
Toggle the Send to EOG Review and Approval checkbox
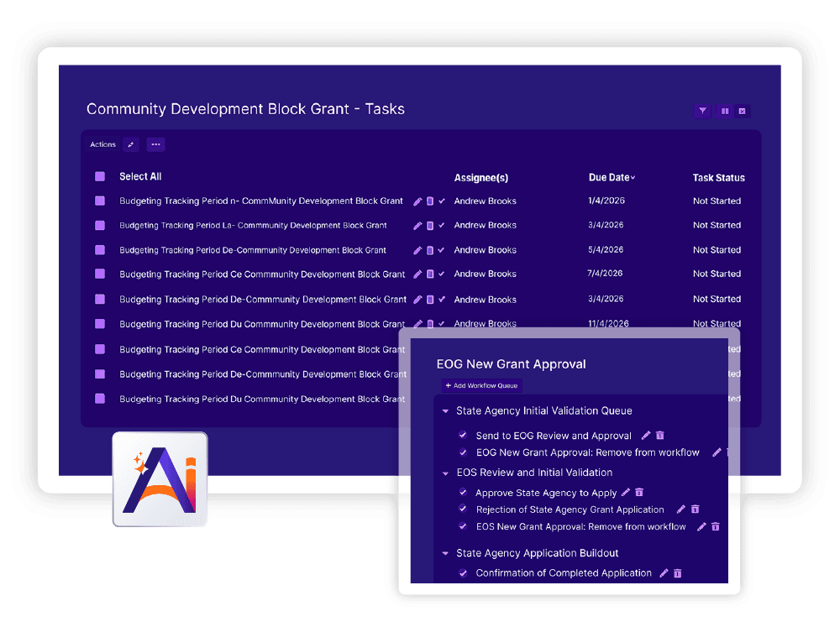click(463, 436)
